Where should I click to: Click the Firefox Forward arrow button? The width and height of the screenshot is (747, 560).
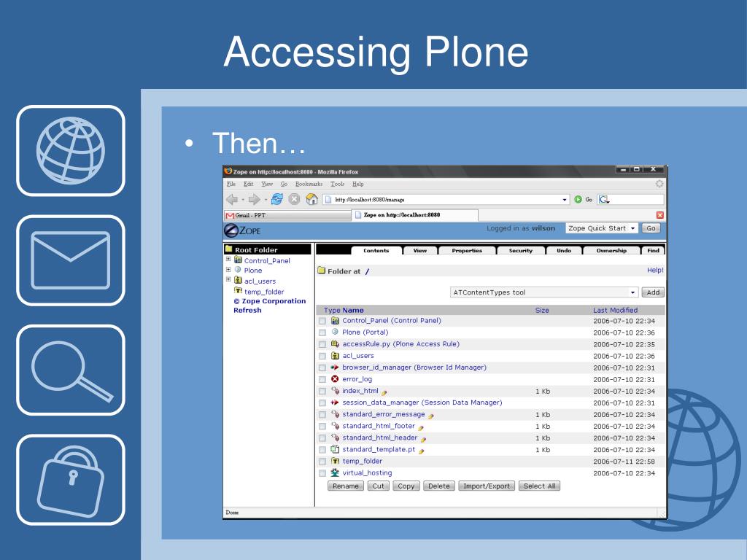coord(255,200)
